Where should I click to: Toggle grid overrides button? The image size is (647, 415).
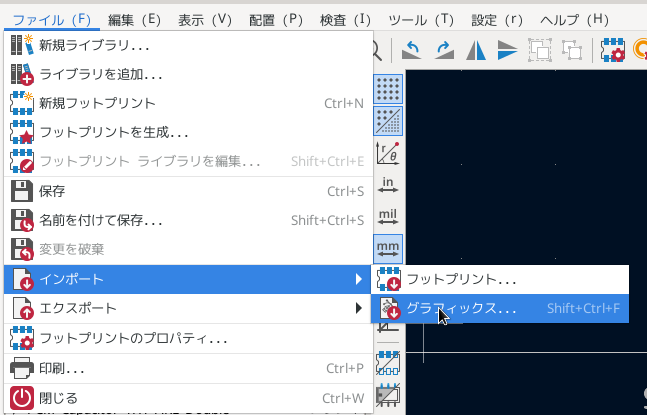[388, 121]
